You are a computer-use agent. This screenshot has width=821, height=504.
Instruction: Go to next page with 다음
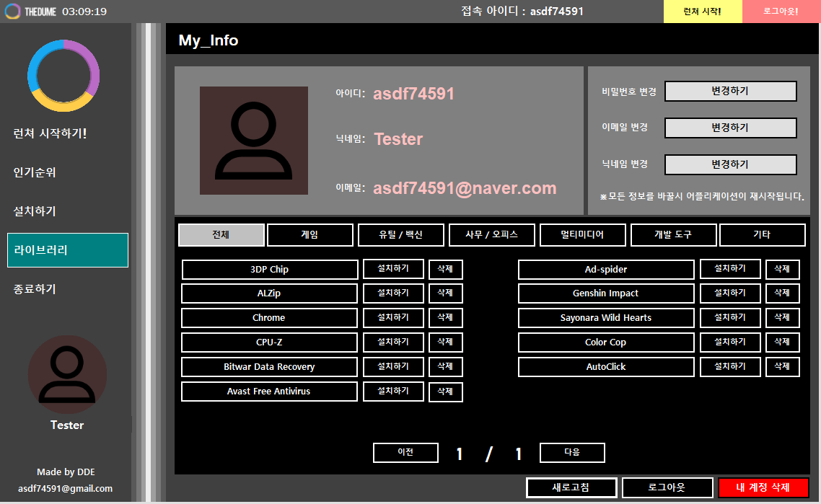(x=572, y=453)
